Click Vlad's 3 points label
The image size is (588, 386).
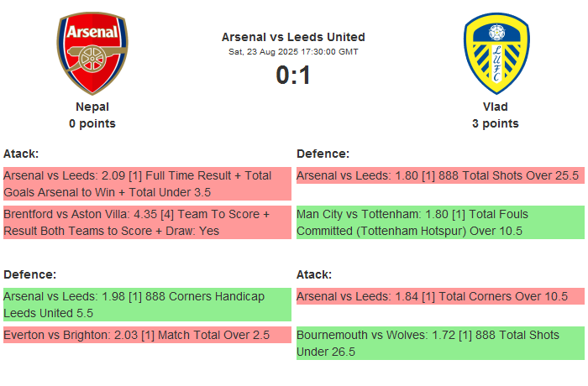click(496, 123)
